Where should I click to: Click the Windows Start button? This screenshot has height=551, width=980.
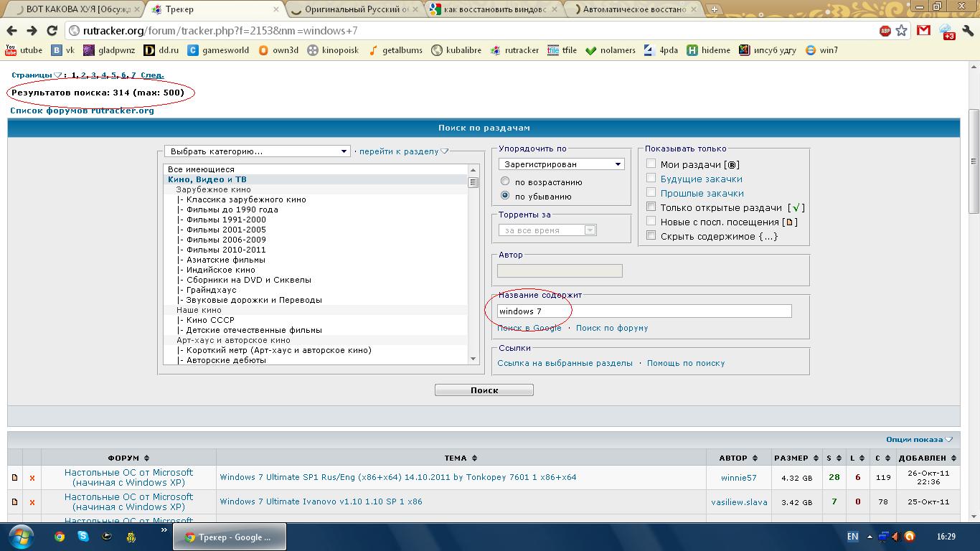click(x=21, y=537)
